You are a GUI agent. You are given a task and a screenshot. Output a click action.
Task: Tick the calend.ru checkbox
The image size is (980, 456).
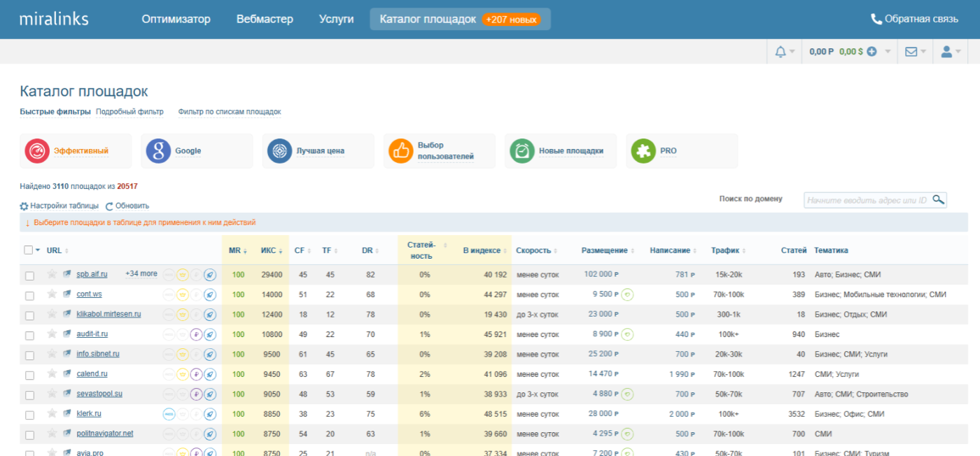coord(29,376)
